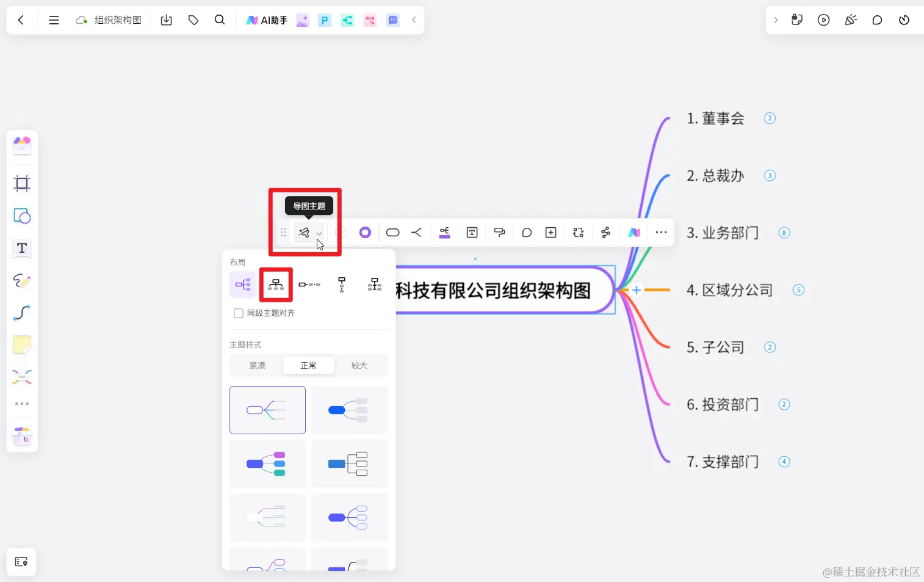
Task: Insert text with the T toolbar icon
Action: point(472,232)
